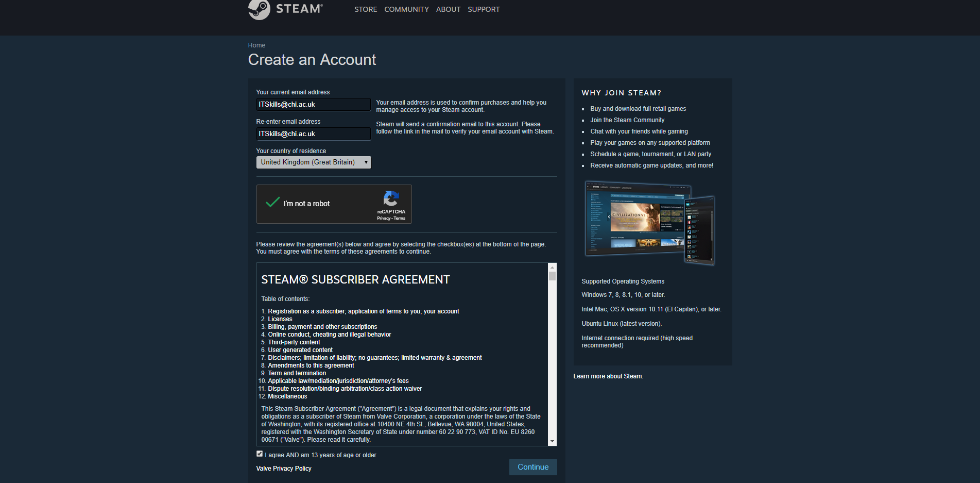Screen dimensions: 980x483
Task: Open the reCAPTCHA Terms link
Action: coord(400,219)
